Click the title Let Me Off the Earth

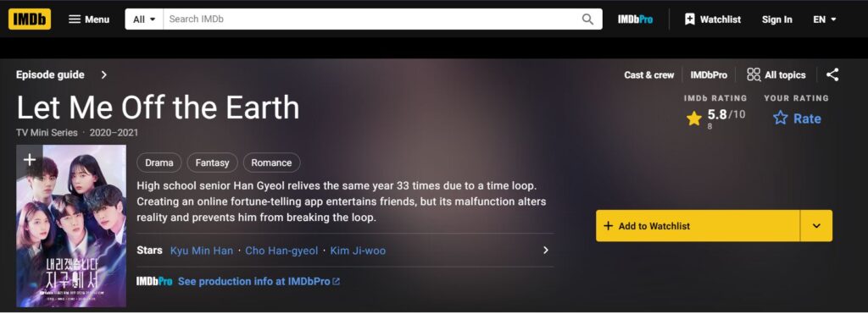[x=158, y=107]
